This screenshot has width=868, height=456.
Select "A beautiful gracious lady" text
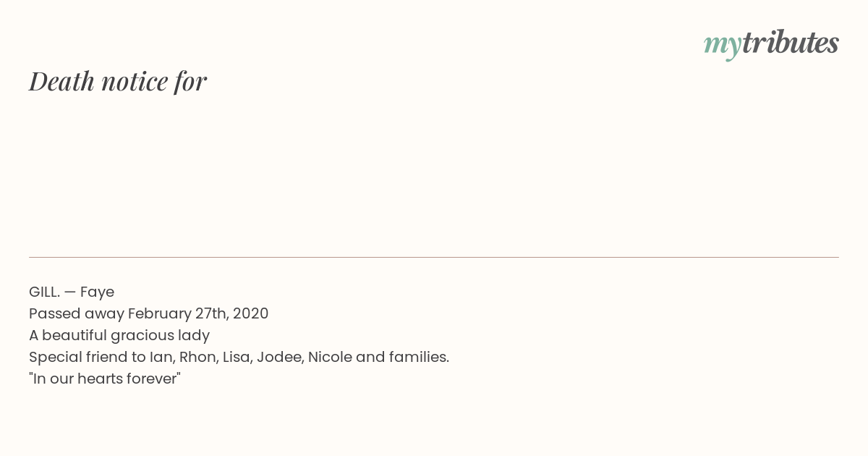119,336
